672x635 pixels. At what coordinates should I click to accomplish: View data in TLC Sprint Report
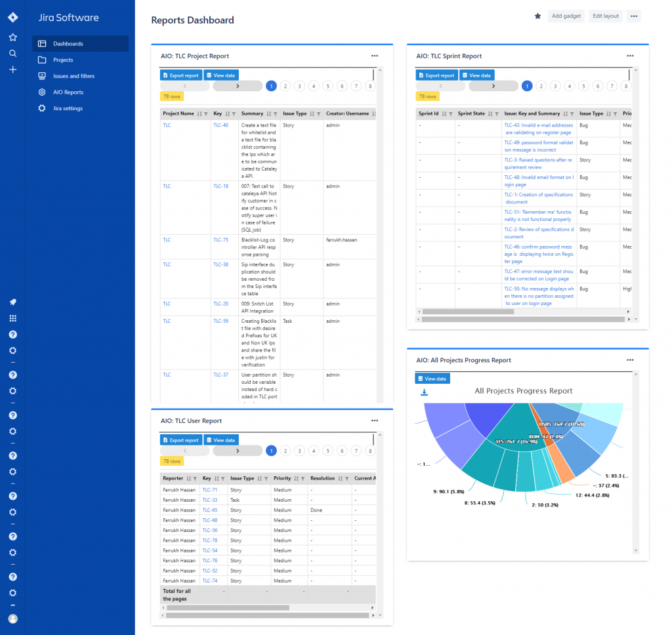point(477,75)
